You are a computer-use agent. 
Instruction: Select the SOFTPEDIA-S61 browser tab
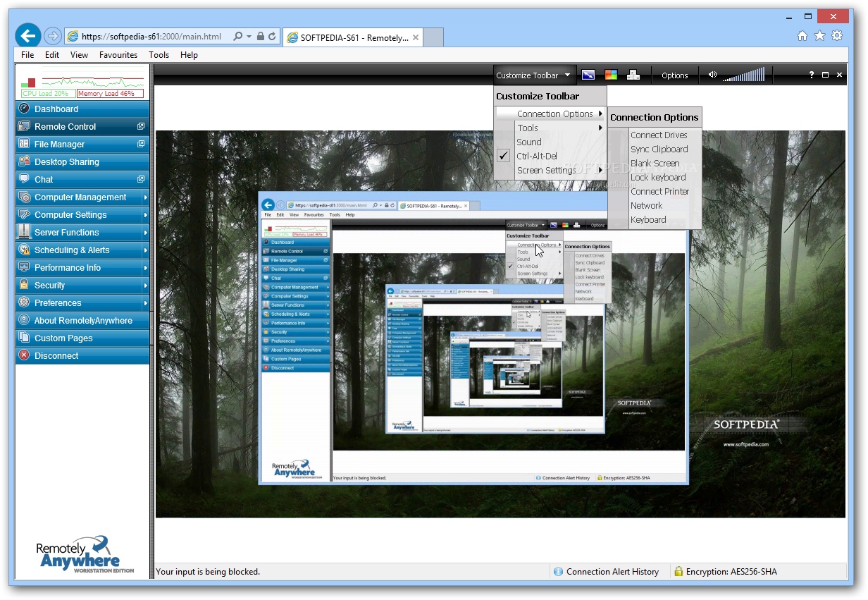click(354, 37)
